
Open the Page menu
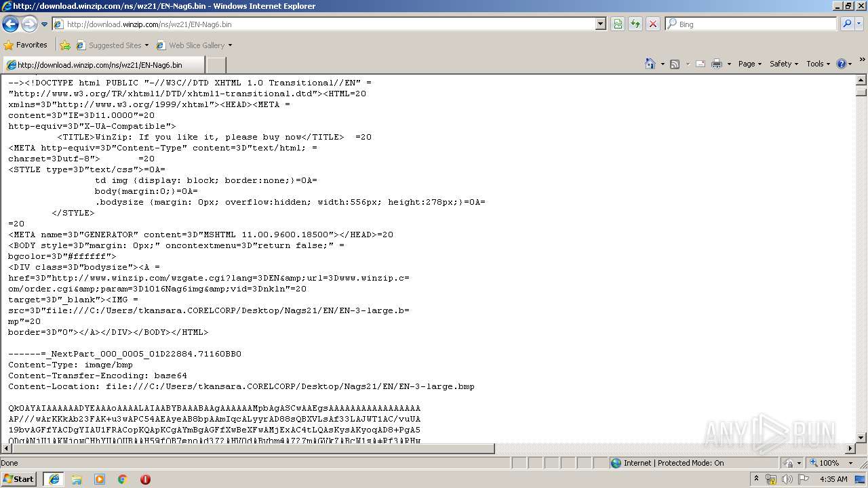(749, 64)
